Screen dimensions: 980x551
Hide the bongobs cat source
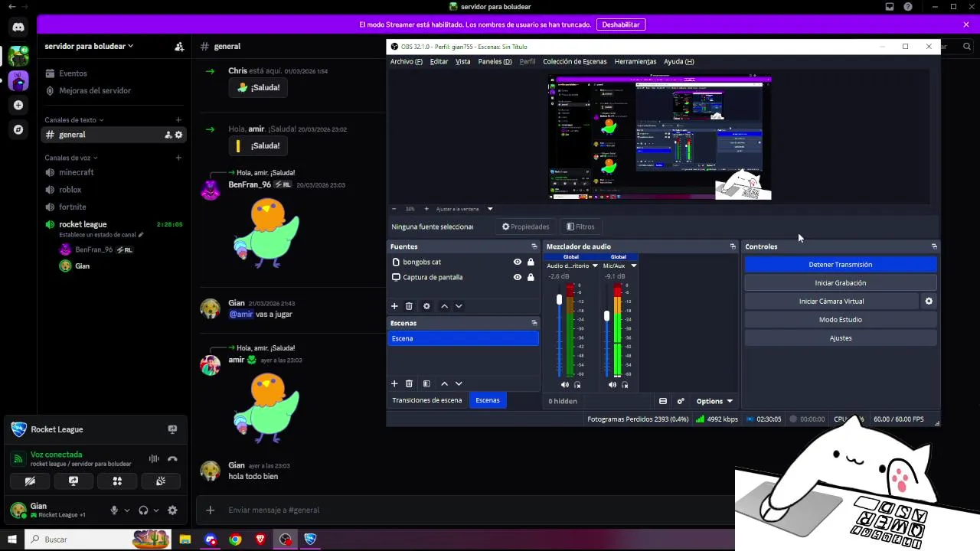point(518,262)
